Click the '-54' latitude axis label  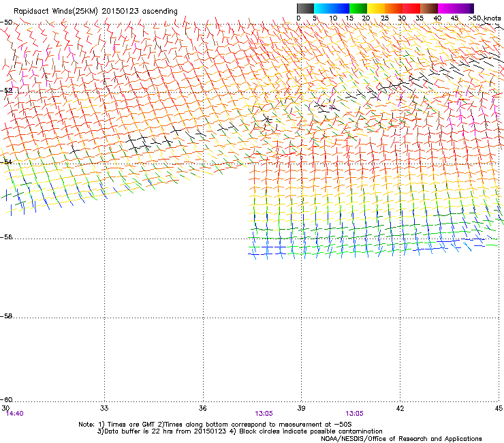pos(6,162)
